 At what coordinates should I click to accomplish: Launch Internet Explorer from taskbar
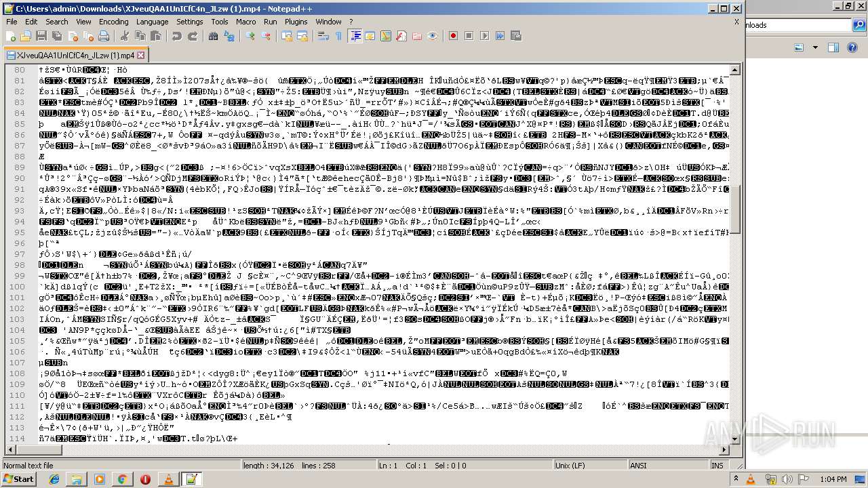[x=54, y=479]
